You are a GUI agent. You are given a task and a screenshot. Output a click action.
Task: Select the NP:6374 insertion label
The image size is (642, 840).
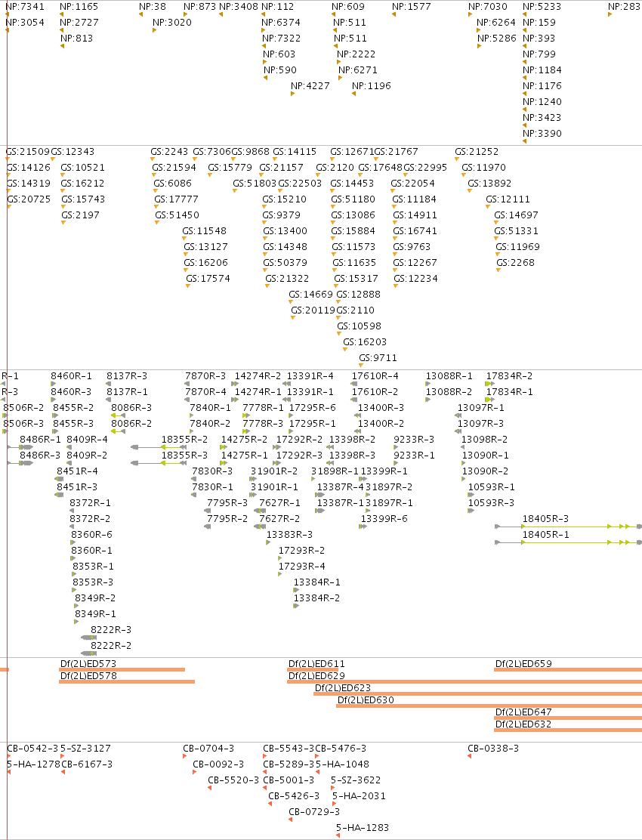point(280,23)
